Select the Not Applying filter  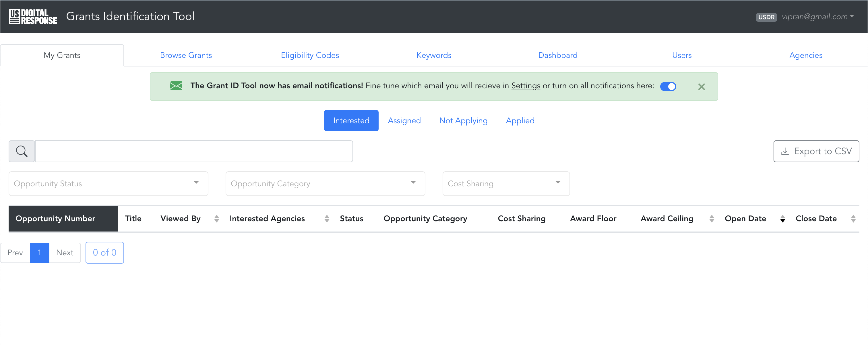click(x=463, y=120)
